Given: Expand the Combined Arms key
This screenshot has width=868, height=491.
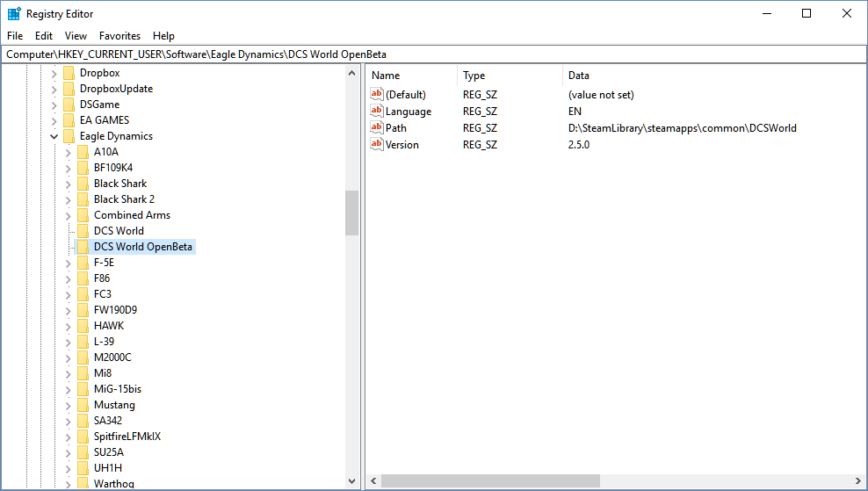Looking at the screenshot, I should tap(69, 215).
